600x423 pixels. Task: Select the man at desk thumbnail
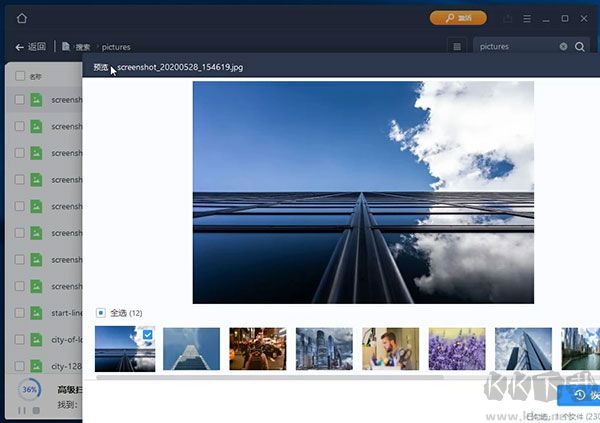390,349
